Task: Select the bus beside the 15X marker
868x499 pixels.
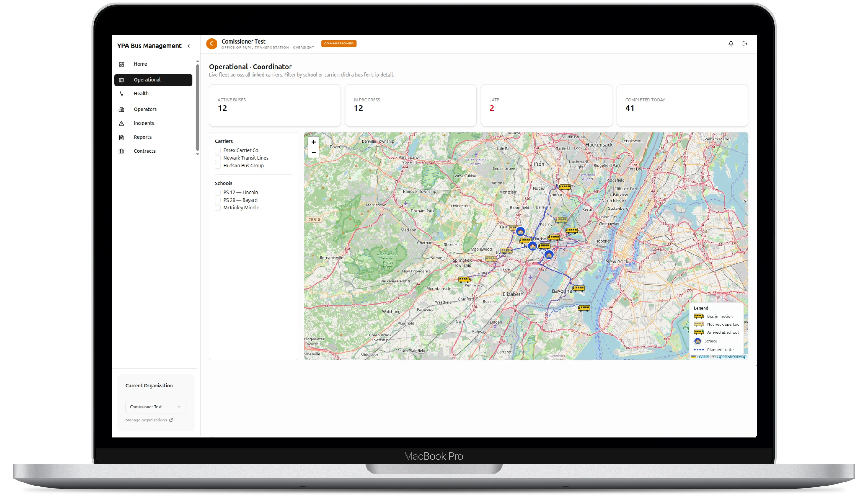Action: [572, 231]
